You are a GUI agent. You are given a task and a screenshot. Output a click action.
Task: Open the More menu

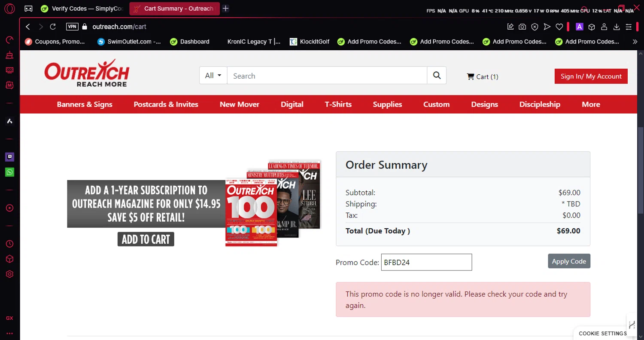[591, 104]
